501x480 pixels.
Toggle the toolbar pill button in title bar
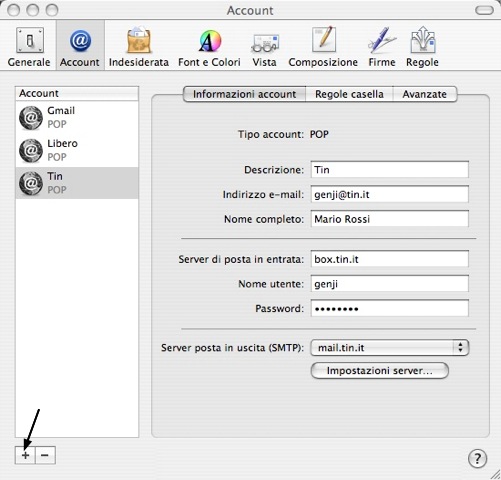[484, 10]
